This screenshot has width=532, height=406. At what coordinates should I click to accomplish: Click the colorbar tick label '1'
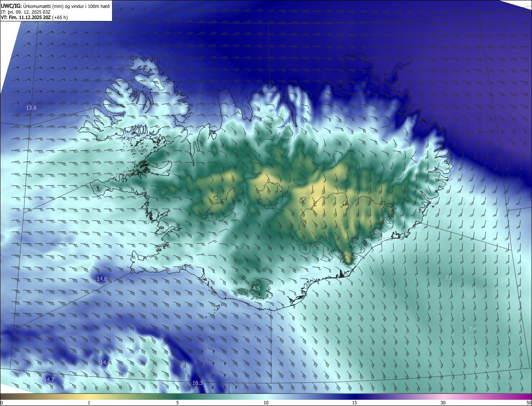[x=89, y=403]
